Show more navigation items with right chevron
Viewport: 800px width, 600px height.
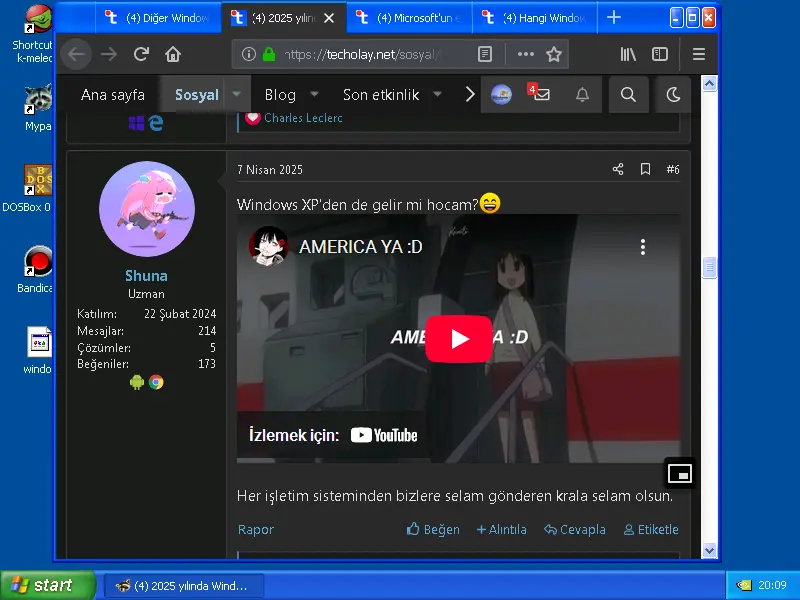pyautogui.click(x=469, y=94)
